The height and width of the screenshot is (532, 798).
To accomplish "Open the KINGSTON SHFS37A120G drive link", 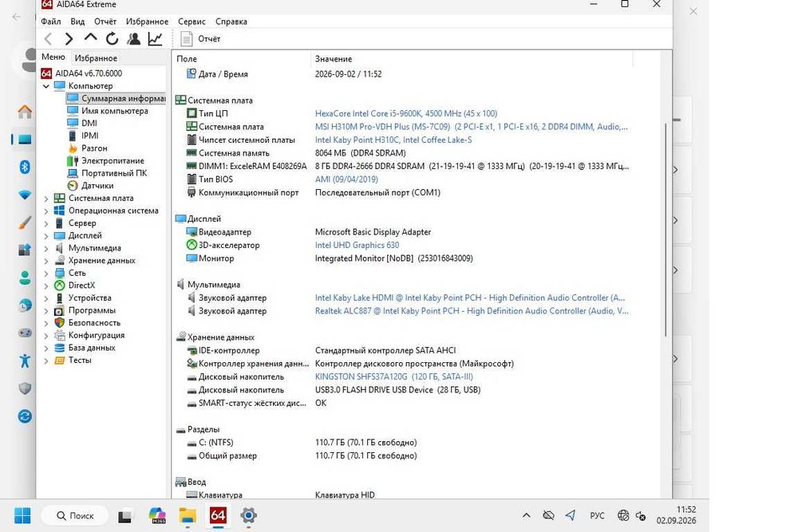I will [x=393, y=377].
